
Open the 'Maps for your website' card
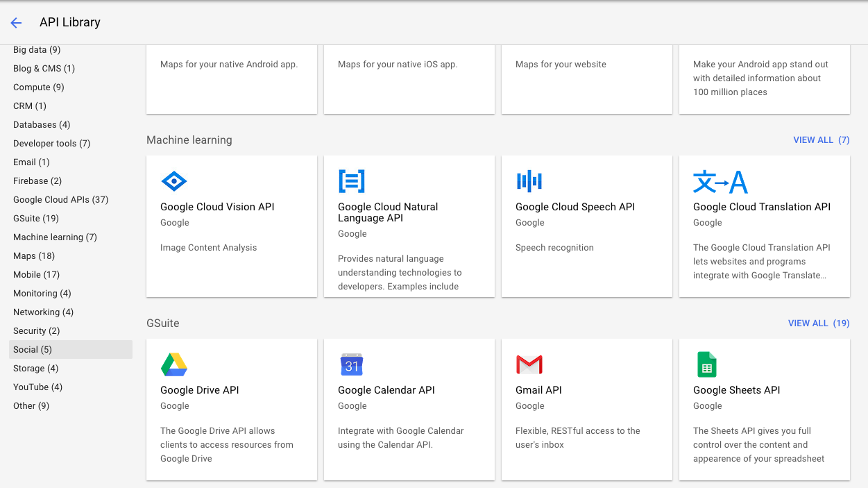pyautogui.click(x=587, y=79)
